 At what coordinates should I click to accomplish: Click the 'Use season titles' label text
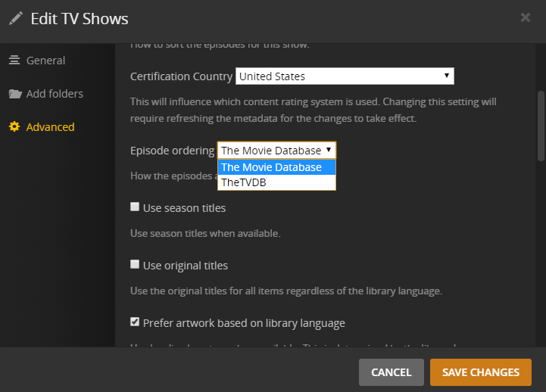pos(184,208)
